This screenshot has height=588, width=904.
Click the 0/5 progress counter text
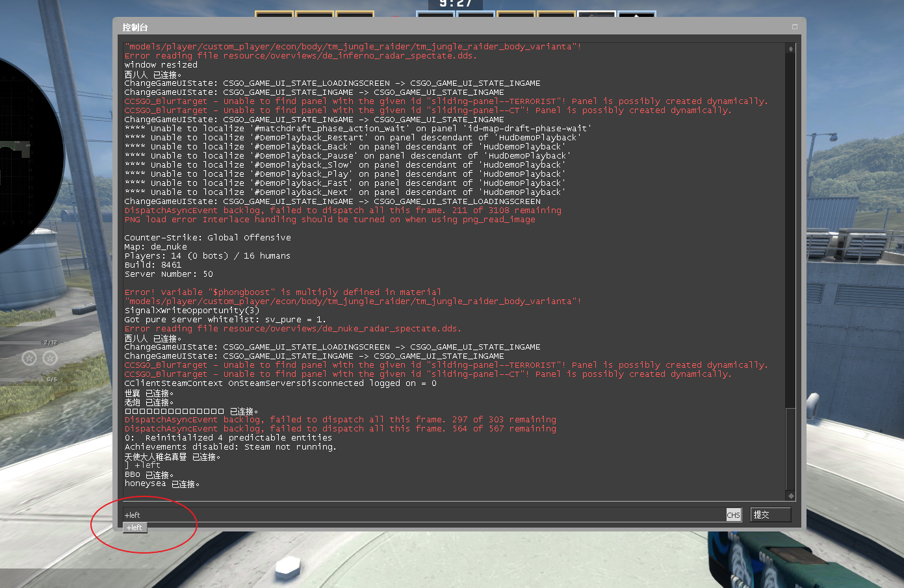(52, 379)
